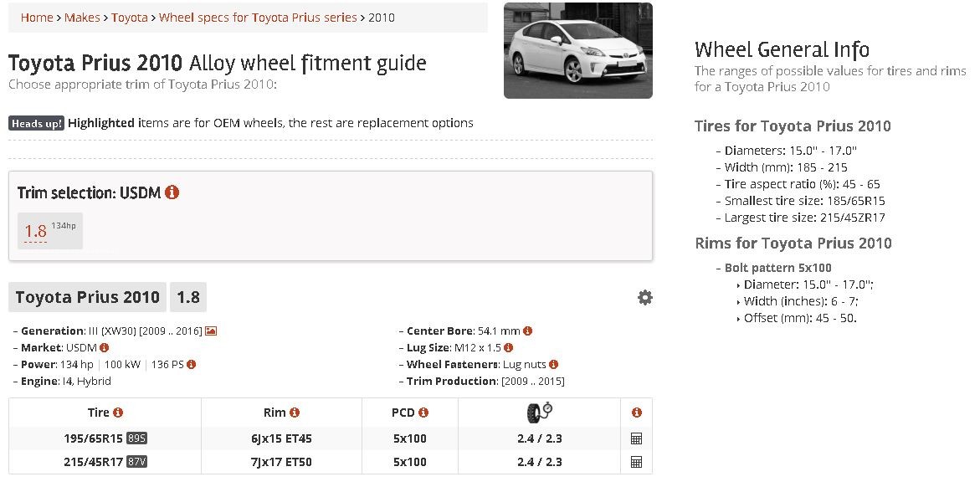980x487 pixels.
Task: Click the rim Offset (mm): 45 - 50 line
Action: (x=800, y=318)
